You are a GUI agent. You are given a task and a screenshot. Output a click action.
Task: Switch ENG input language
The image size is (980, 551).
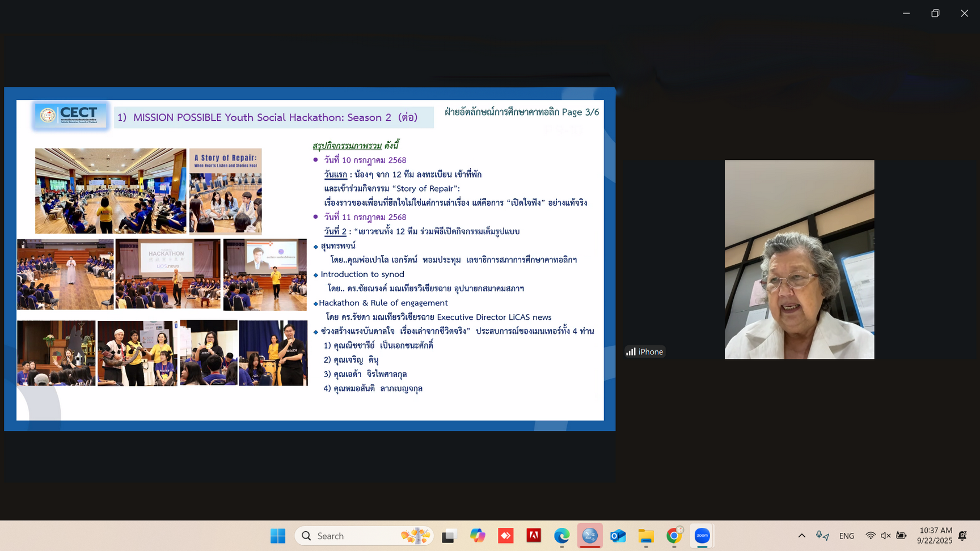(846, 536)
